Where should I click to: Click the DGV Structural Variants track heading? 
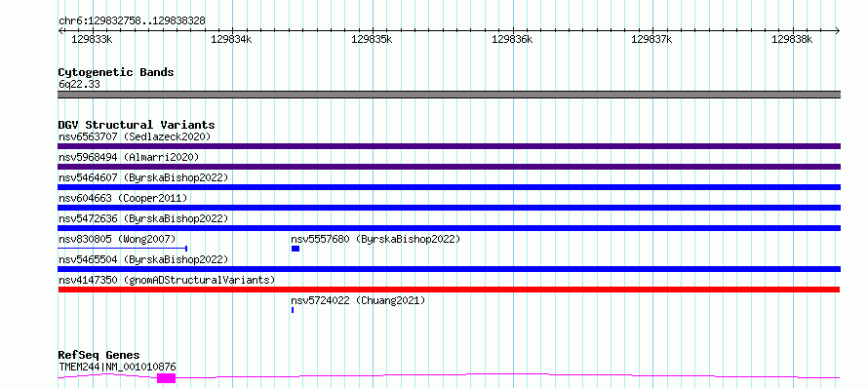pyautogui.click(x=137, y=125)
